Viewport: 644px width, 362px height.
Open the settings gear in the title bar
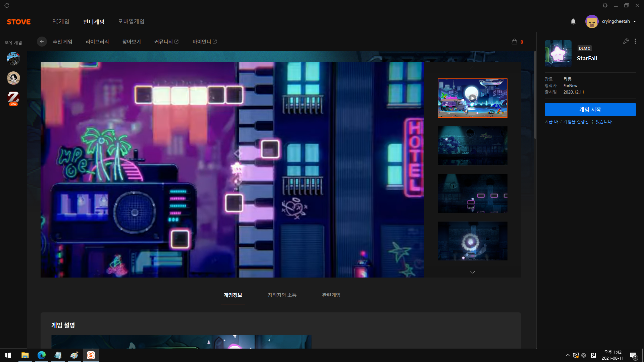(605, 5)
